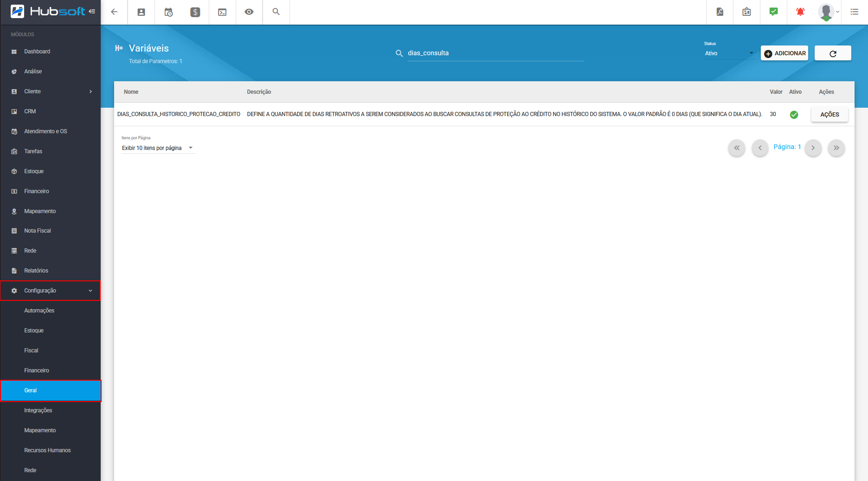
Task: Click the AÇÕES button for DIAS_CONSULTA_HISTORICO_PROTECAO_CREDITO
Action: (829, 115)
